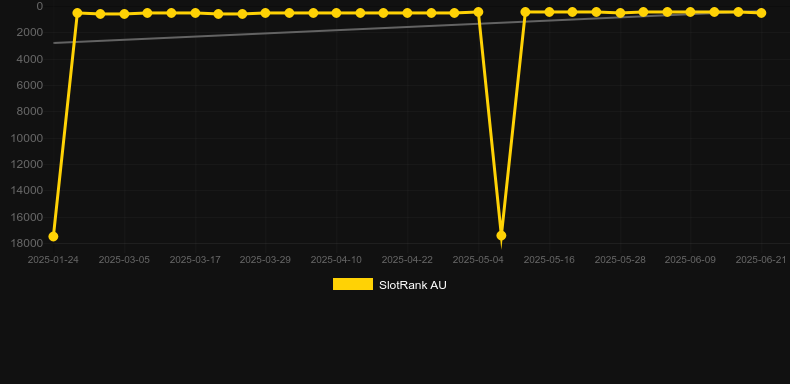
Task: Select the first data point on 2025-01-24
Action: pos(53,236)
